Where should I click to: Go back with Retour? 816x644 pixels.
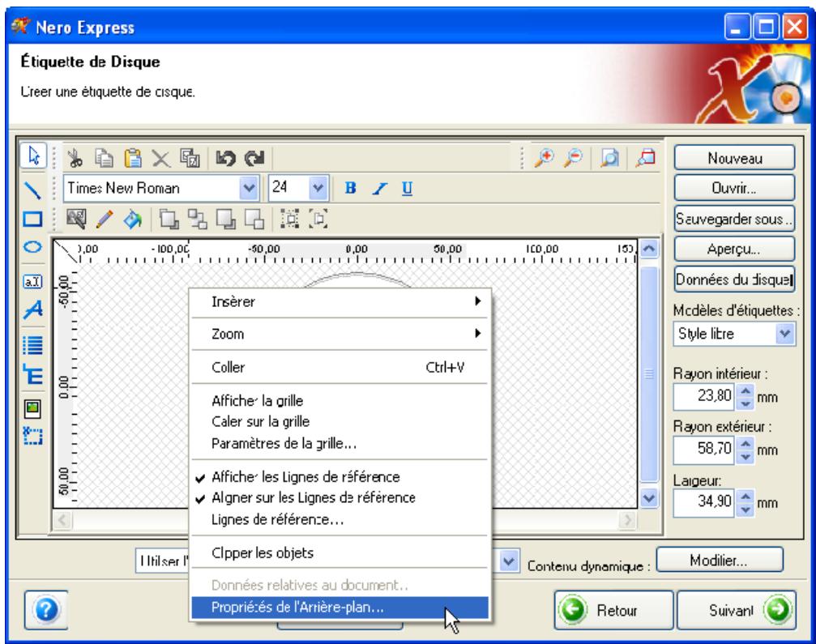[613, 610]
